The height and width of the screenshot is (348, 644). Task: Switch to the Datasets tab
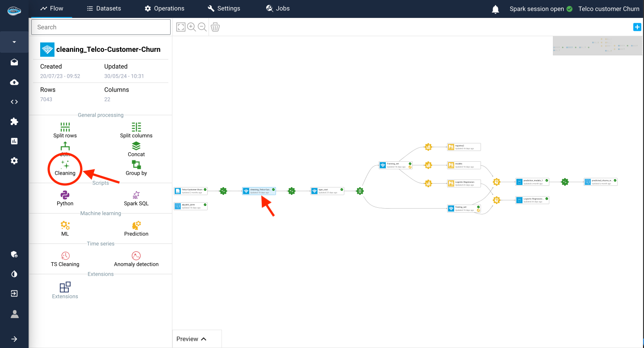104,8
